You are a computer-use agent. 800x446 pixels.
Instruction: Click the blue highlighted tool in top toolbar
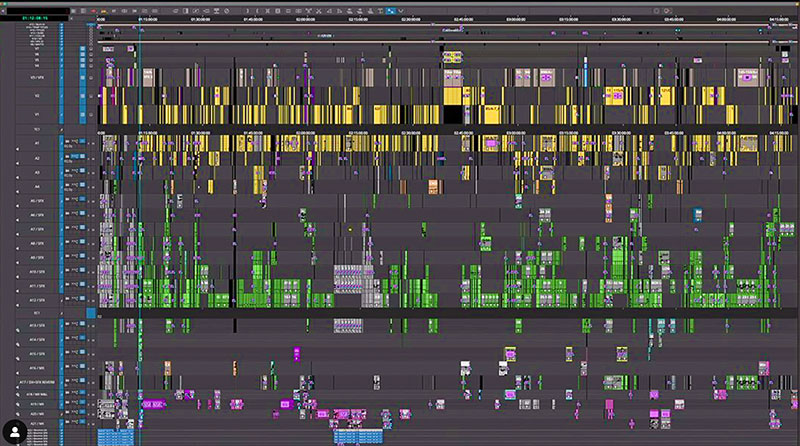coord(392,11)
